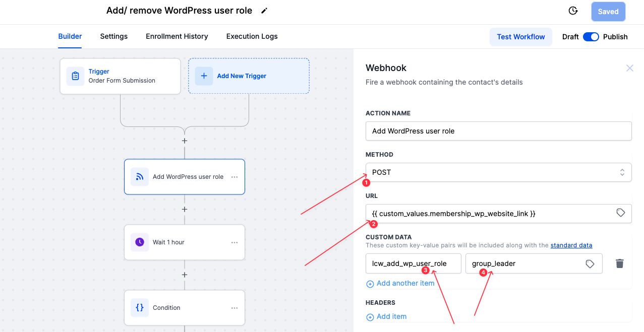The image size is (644, 332).
Task: Edit workflow name with the pencil icon
Action: 264,10
